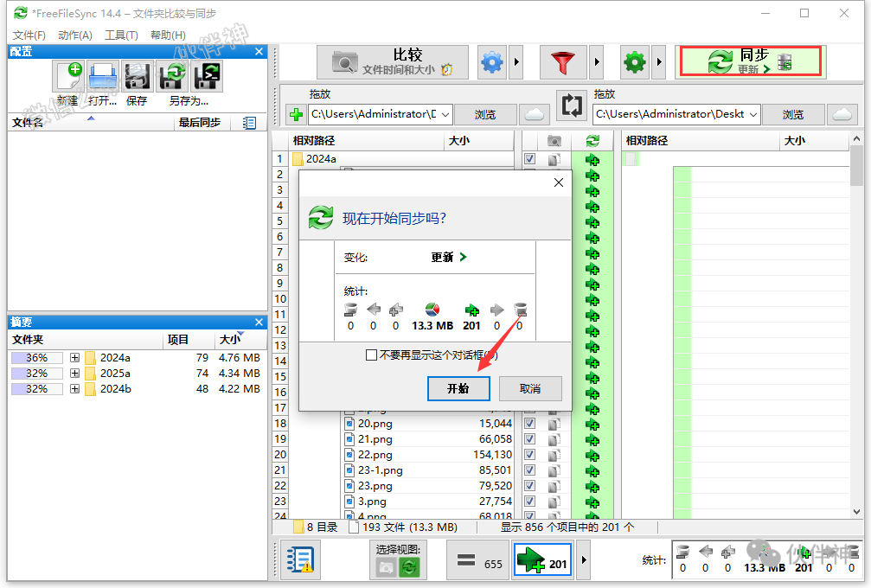Viewport: 871px width, 588px height.
Task: Expand the 2024b folder in summary
Action: 74,388
